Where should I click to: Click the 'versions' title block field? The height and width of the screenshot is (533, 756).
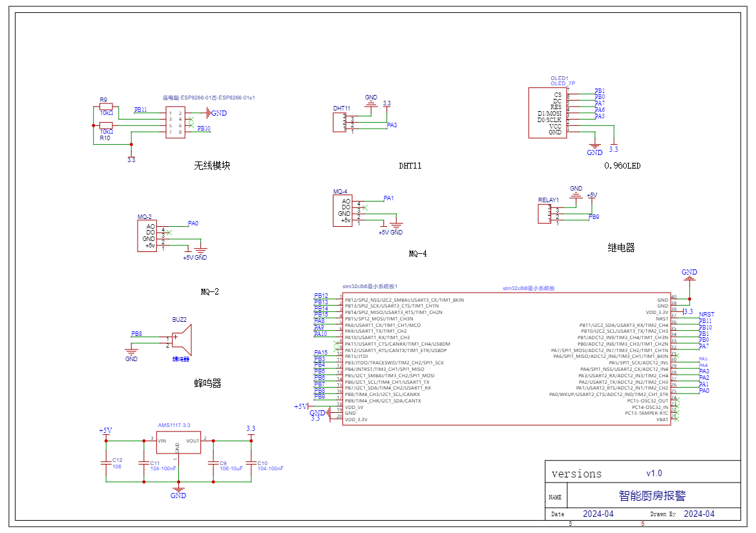(x=576, y=474)
